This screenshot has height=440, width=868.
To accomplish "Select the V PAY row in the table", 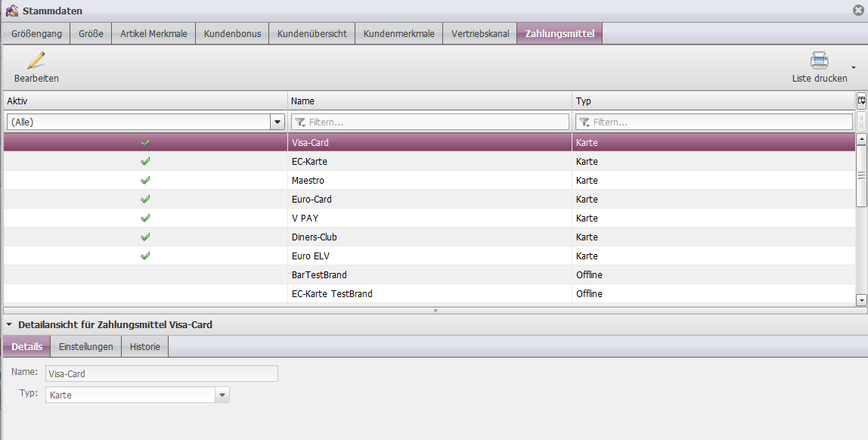I will click(x=429, y=218).
